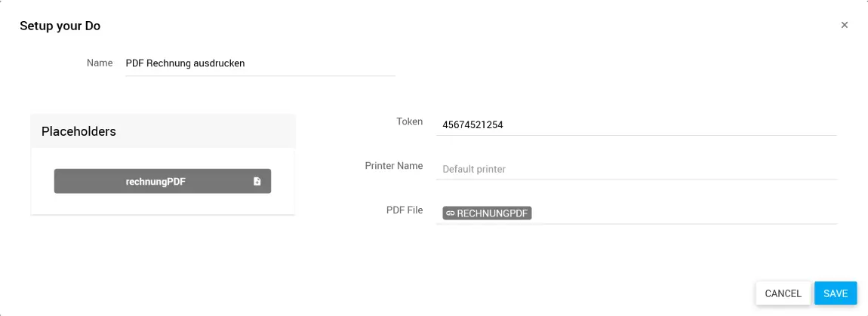The width and height of the screenshot is (868, 316).
Task: Select the RECHNUNGPDF chip text
Action: [x=492, y=213]
